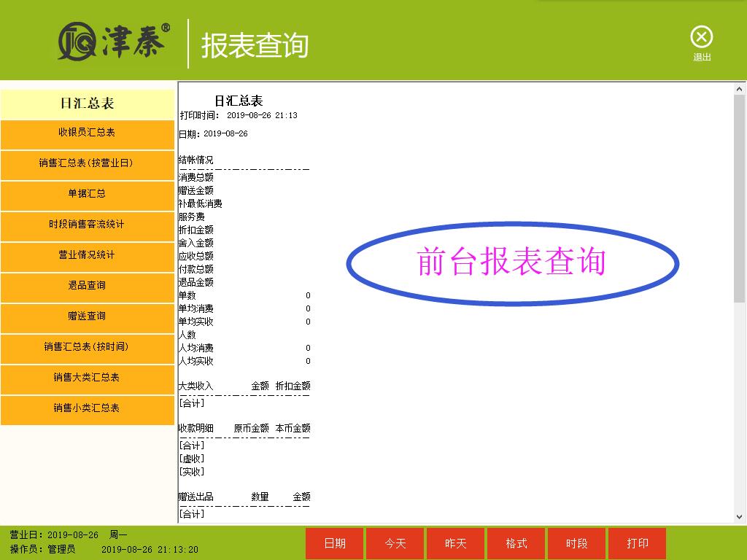Click the report's vertical scrollbar down arrow
Image resolution: width=747 pixels, height=560 pixels.
pyautogui.click(x=739, y=516)
